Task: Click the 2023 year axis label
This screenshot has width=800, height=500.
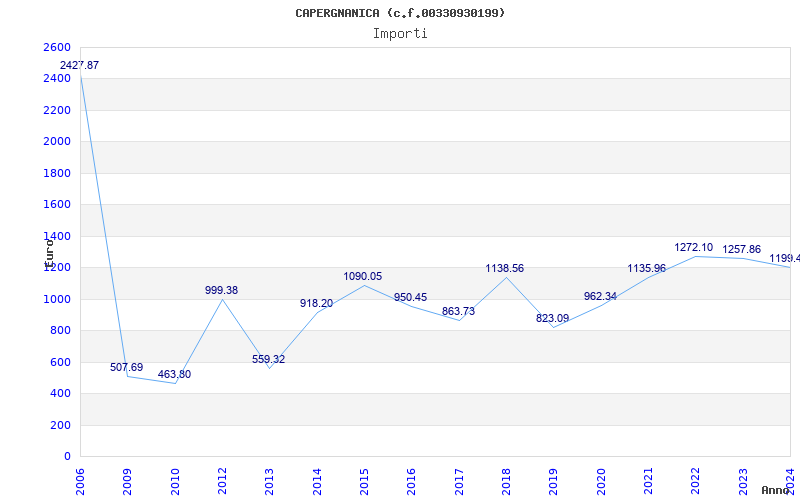Action: pos(743,482)
